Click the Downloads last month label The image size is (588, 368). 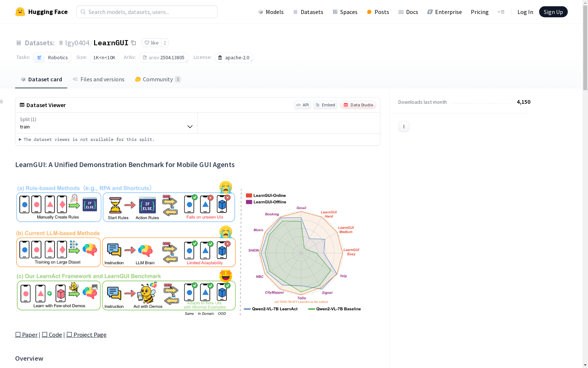click(423, 102)
